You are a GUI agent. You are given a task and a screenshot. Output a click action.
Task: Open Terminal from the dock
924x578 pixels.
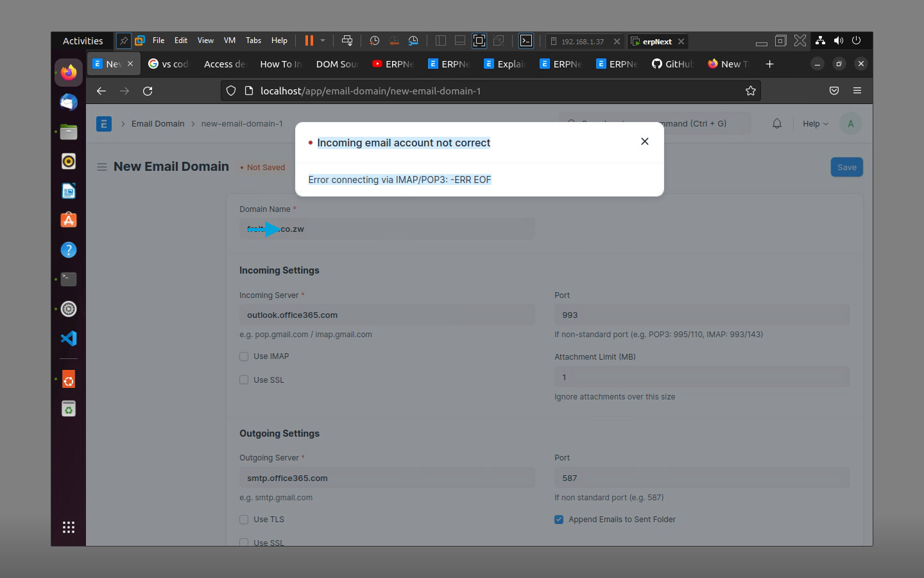tap(69, 279)
